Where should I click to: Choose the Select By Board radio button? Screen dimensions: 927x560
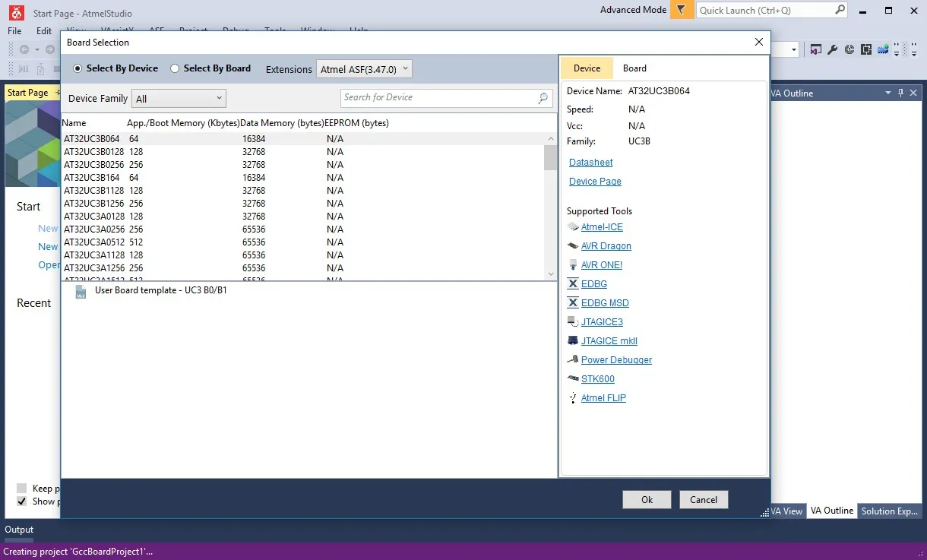[175, 68]
